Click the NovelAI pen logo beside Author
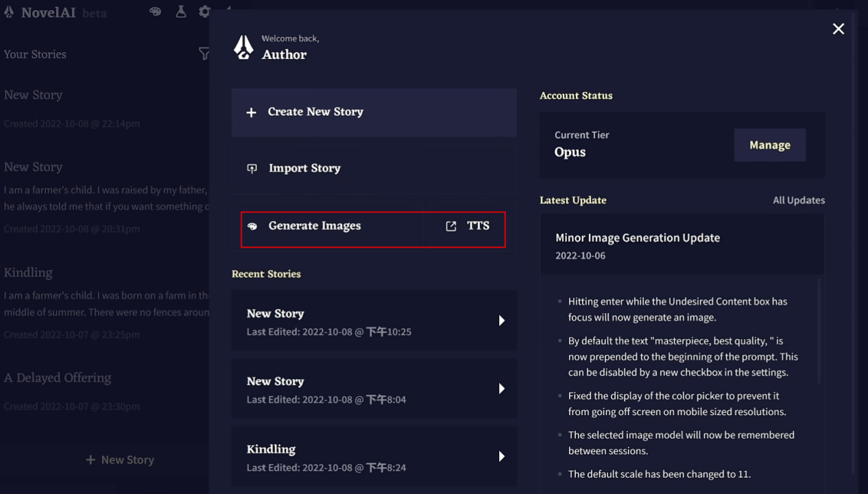868x494 pixels. tap(243, 47)
